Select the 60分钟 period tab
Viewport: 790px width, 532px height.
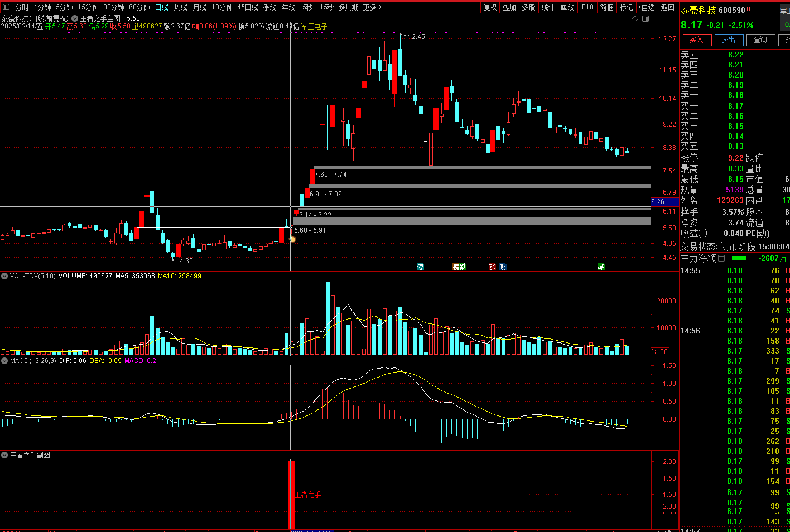(x=139, y=7)
